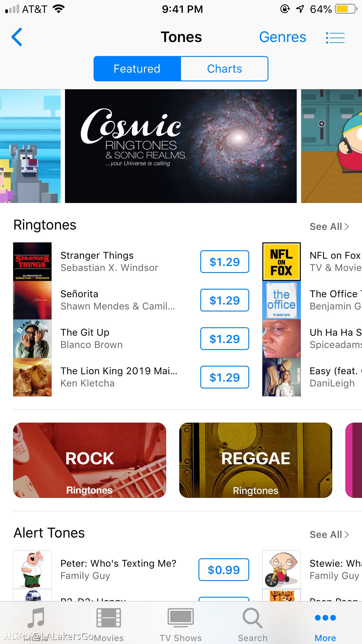The width and height of the screenshot is (362, 644).
Task: Open the list view icon
Action: [335, 38]
